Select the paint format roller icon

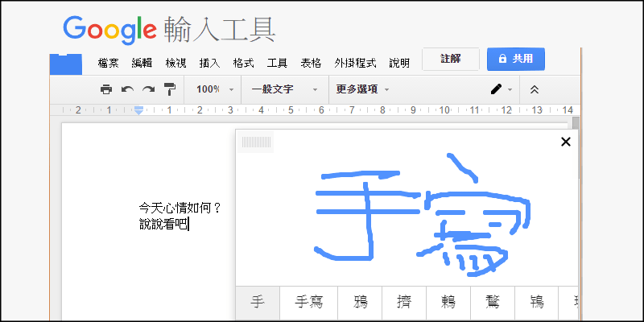pos(169,89)
